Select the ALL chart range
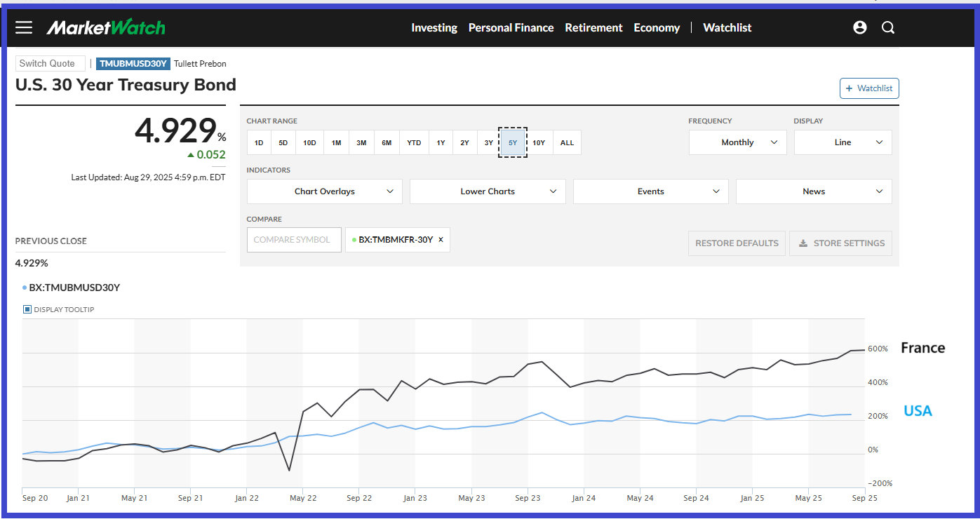 [567, 142]
